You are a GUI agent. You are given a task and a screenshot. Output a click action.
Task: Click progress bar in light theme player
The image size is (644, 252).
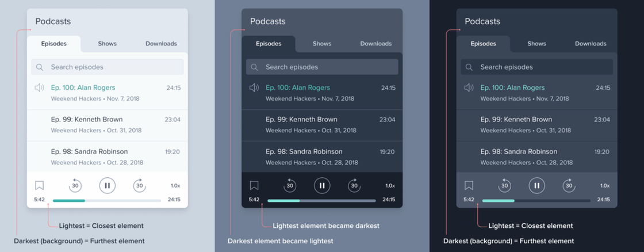pos(107,201)
